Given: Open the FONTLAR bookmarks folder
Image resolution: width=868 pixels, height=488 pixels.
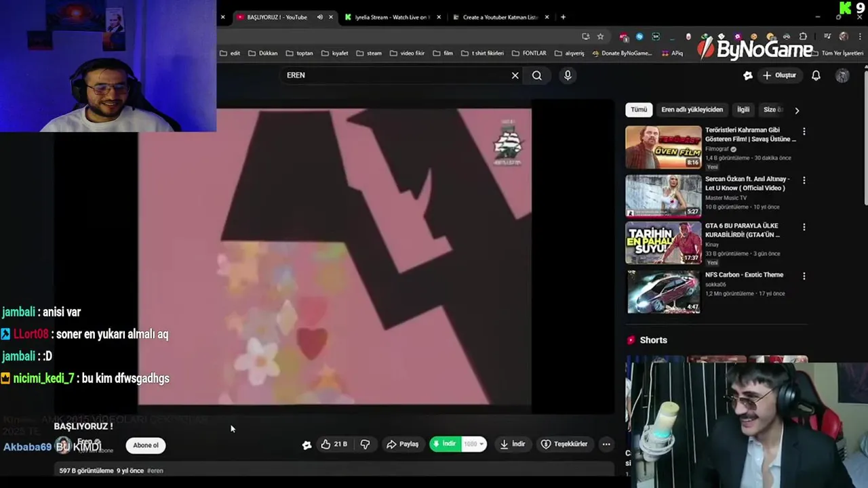Looking at the screenshot, I should click(x=529, y=53).
